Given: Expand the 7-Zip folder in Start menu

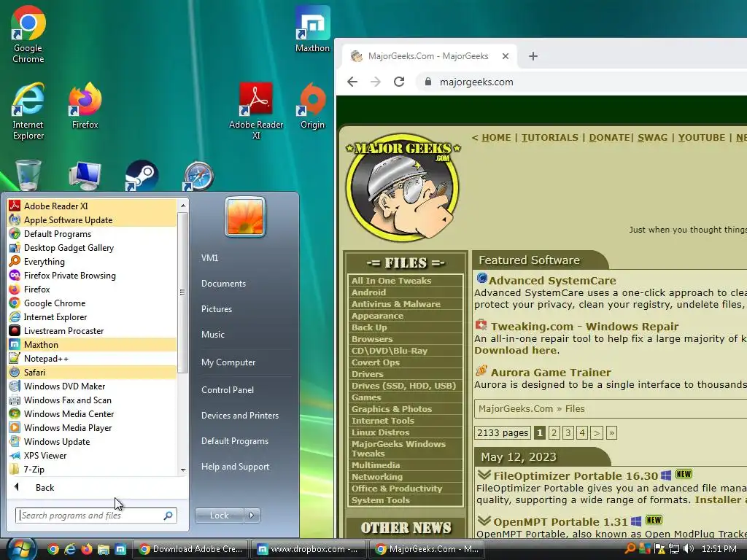Looking at the screenshot, I should (x=92, y=469).
